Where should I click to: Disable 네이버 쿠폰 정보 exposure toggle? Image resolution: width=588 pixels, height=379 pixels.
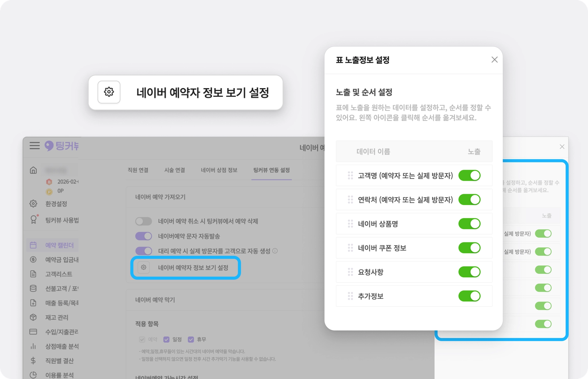click(469, 248)
